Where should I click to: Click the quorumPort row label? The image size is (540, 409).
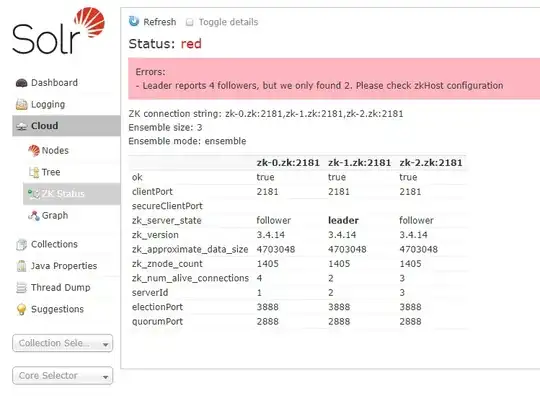click(x=157, y=322)
